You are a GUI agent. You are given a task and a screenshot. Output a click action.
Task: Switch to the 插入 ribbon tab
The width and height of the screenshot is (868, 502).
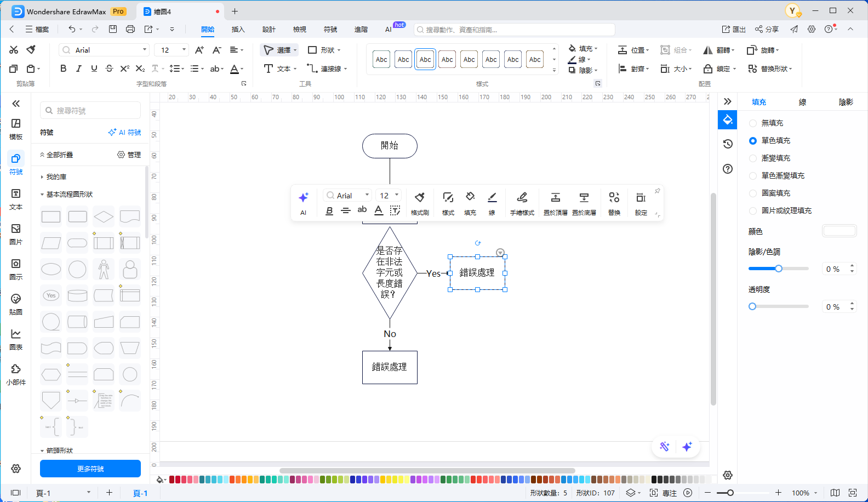(x=238, y=30)
